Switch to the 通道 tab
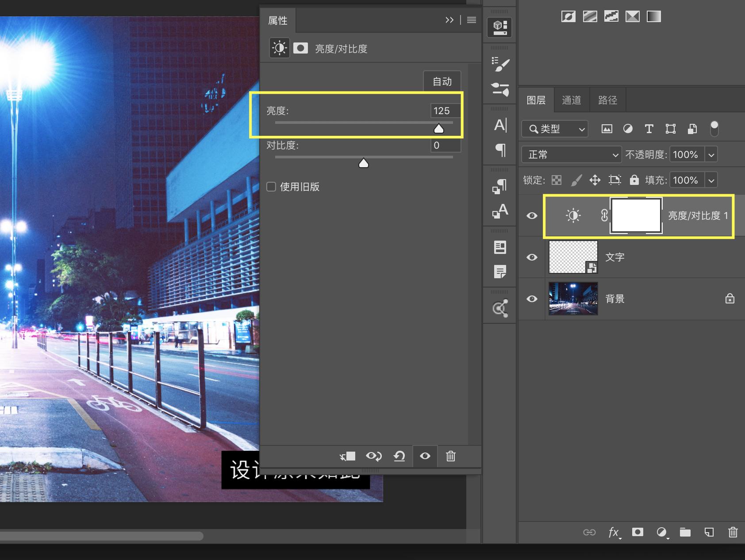Viewport: 745px width, 560px height. pos(571,100)
